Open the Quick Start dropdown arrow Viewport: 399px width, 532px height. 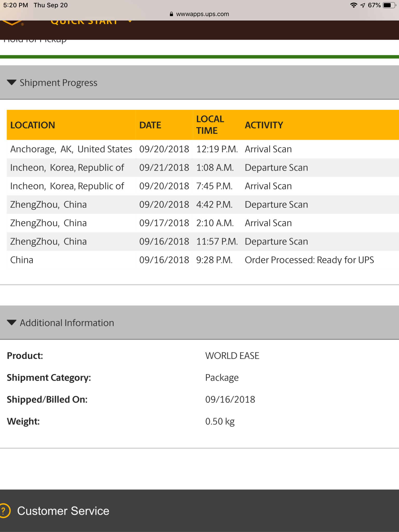(x=130, y=22)
